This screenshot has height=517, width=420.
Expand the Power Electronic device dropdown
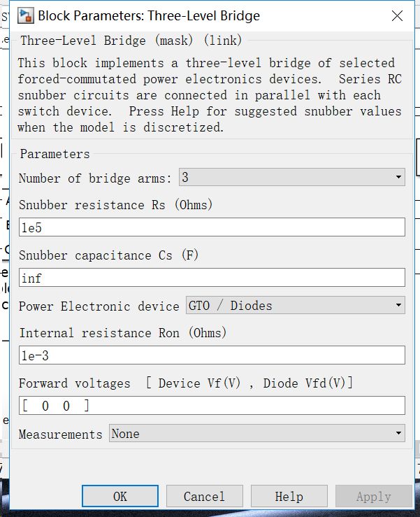click(x=295, y=306)
